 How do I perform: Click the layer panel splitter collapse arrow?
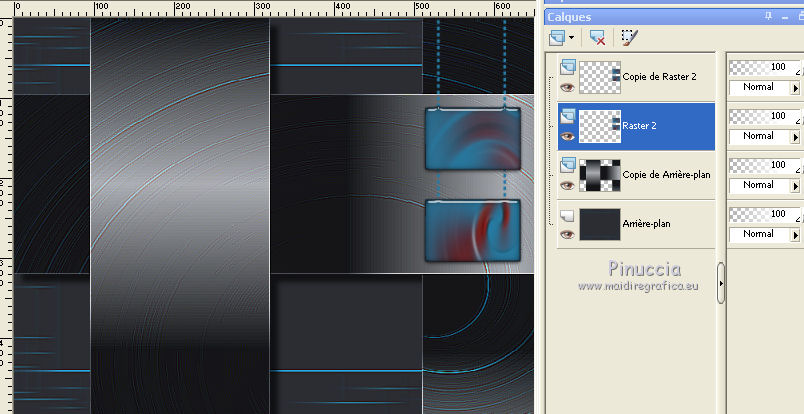point(721,283)
